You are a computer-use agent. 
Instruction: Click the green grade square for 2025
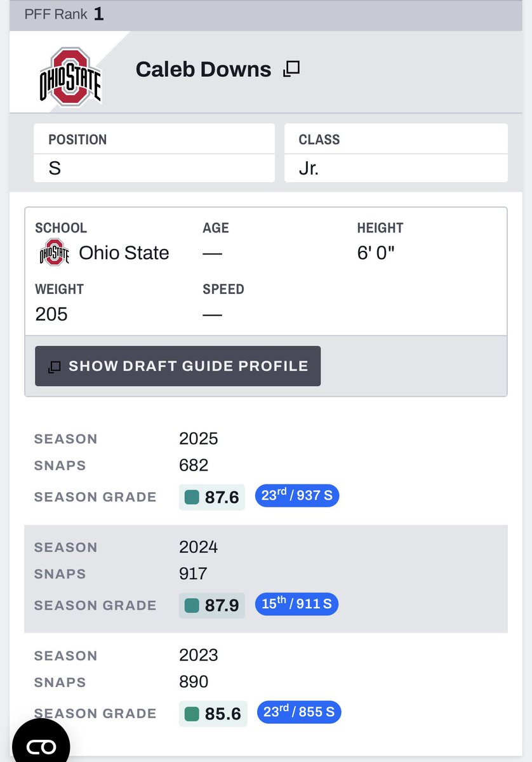coord(192,497)
